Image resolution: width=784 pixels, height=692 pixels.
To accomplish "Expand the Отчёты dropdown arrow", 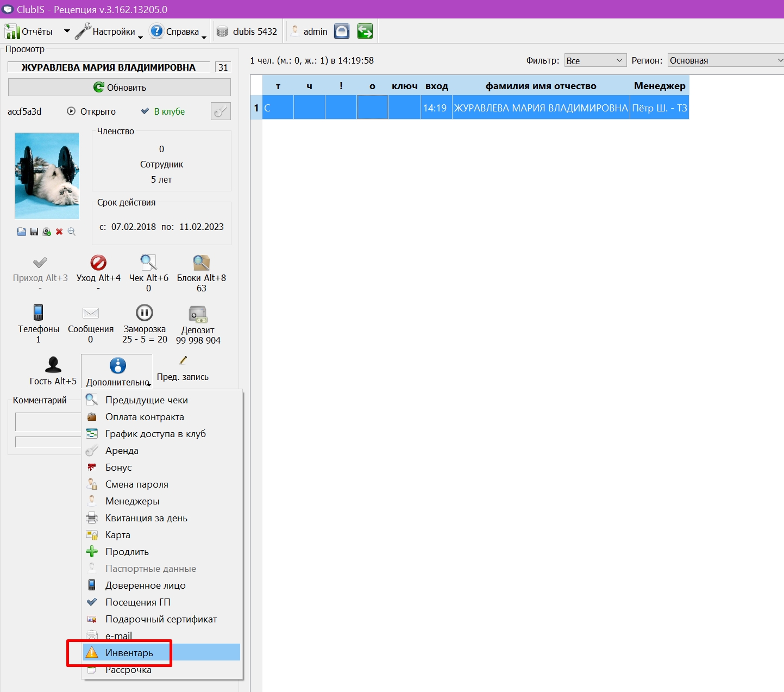I will pos(67,32).
